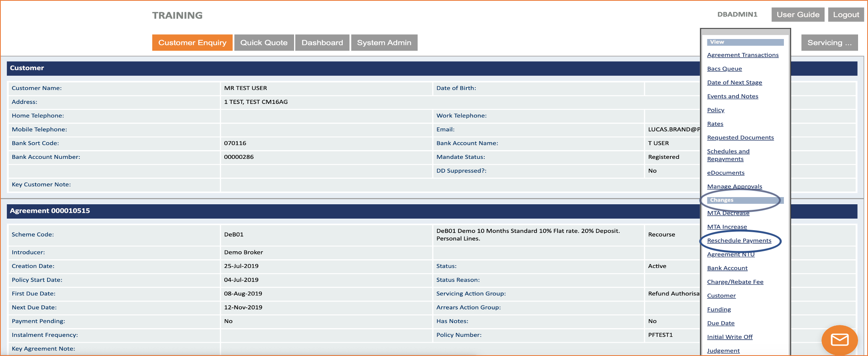Select bank account number 00000286
Screen dimensions: 868x356
tap(239, 157)
